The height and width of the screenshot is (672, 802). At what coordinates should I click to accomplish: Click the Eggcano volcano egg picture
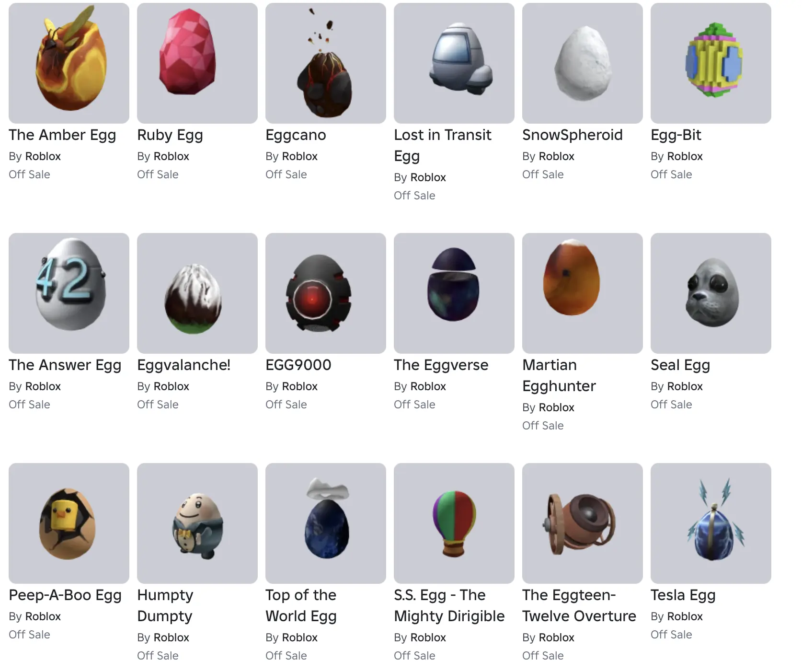pos(326,63)
